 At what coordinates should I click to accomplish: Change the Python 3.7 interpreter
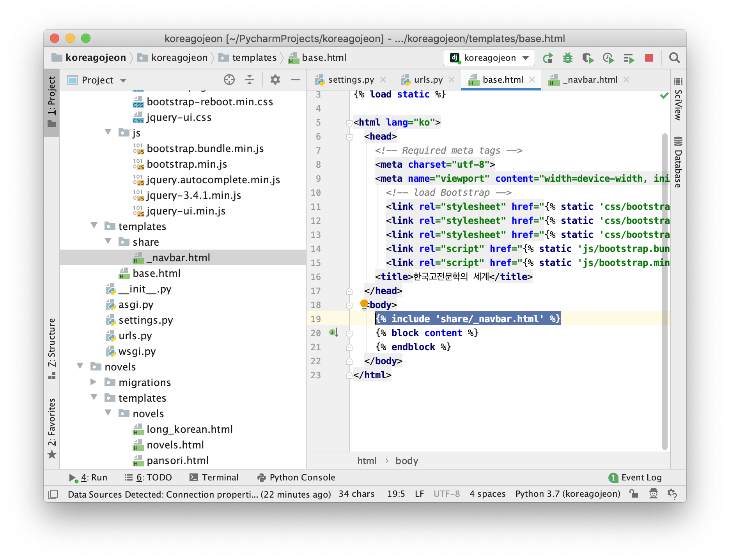568,494
